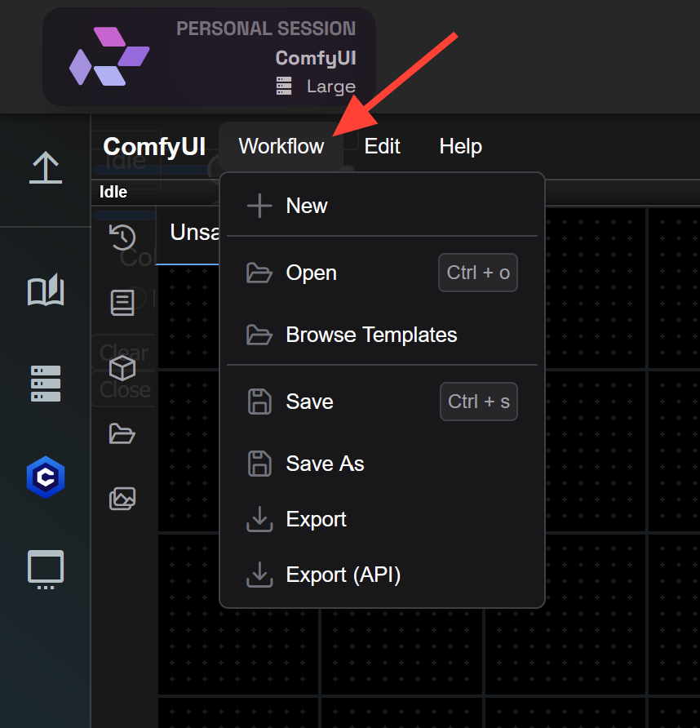Select Save As menu entry
The height and width of the screenshot is (728, 700).
pos(382,464)
